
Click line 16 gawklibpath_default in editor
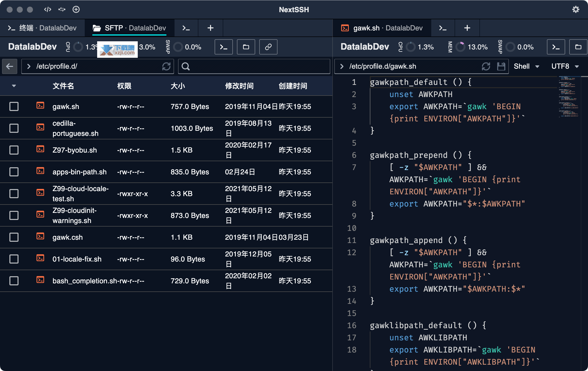pyautogui.click(x=428, y=325)
